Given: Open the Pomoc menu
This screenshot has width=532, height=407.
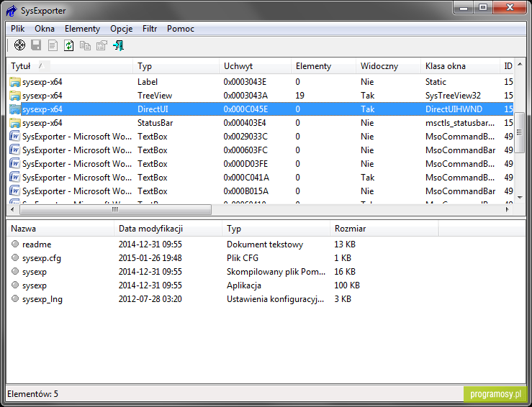Looking at the screenshot, I should pos(181,29).
